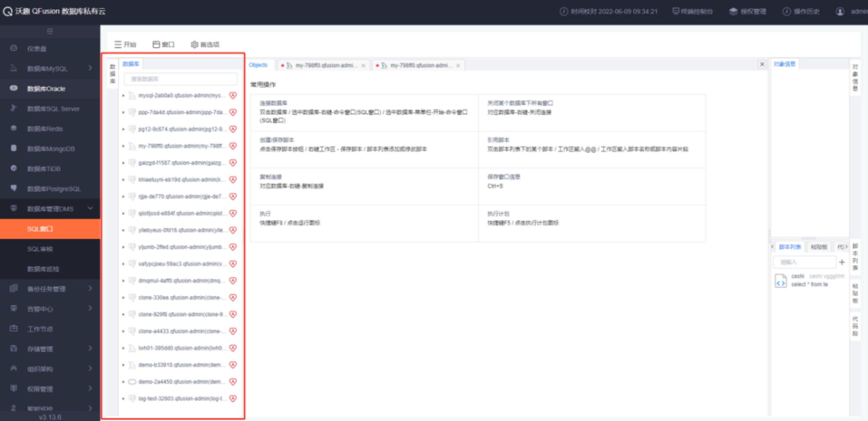
Task: Expand the 备份任务管理 menu chevron
Action: tap(90, 288)
